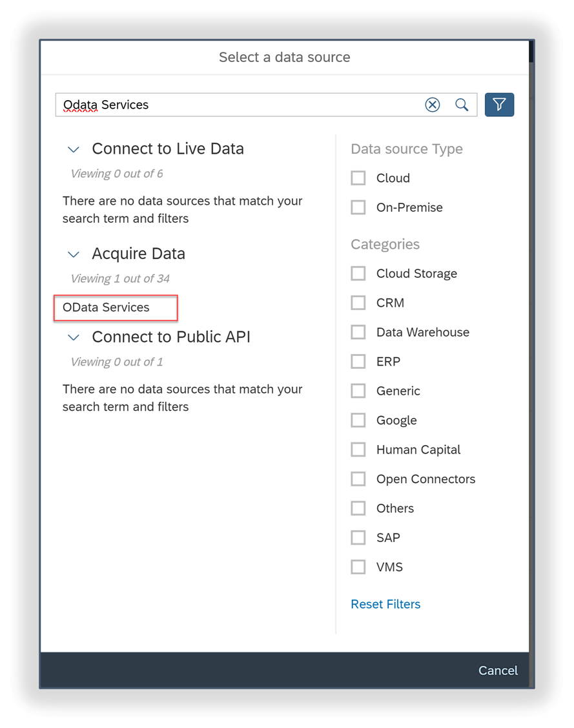Select the Open Connectors filter checkbox
Image resolution: width=574 pixels, height=728 pixels.
click(x=358, y=479)
